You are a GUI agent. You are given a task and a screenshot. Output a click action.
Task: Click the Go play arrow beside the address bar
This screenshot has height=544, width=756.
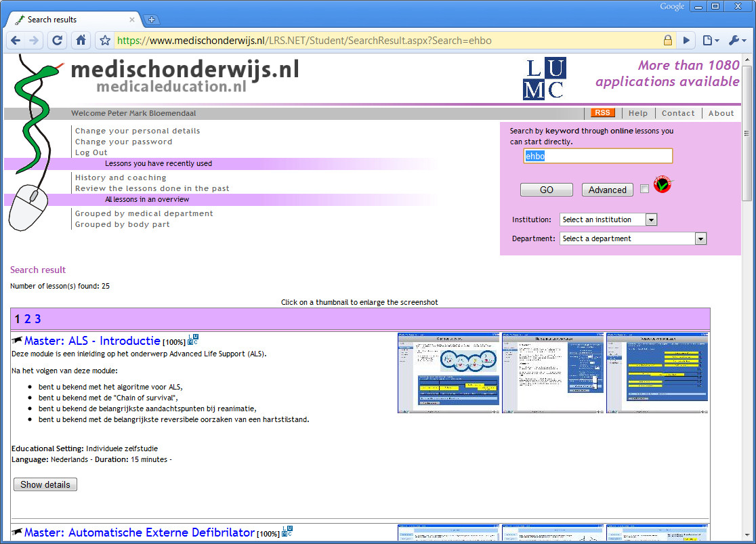pyautogui.click(x=687, y=41)
